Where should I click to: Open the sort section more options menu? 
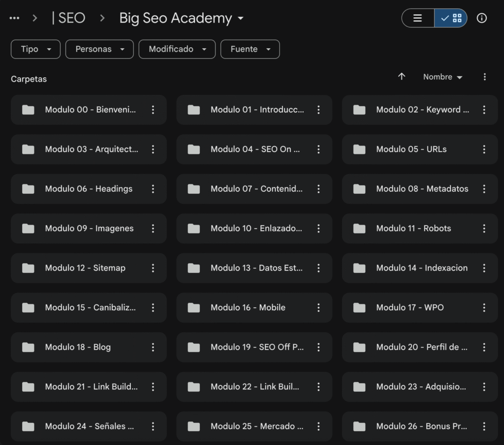click(x=485, y=77)
